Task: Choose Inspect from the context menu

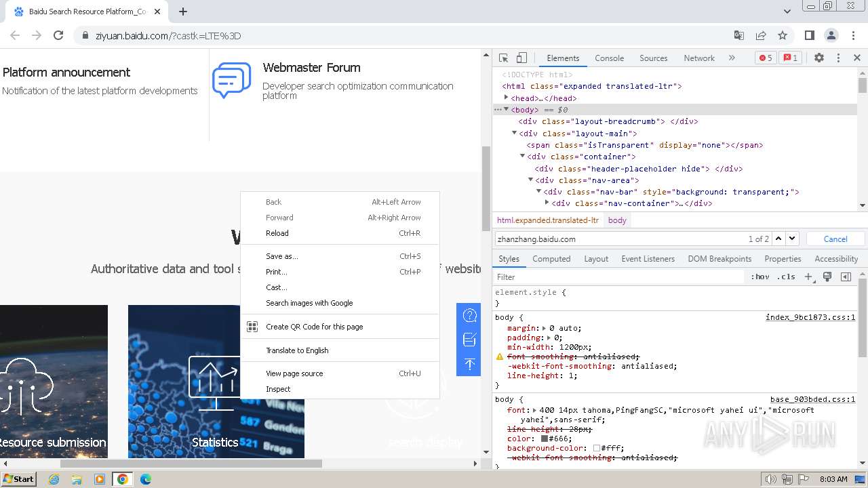Action: pos(340,389)
